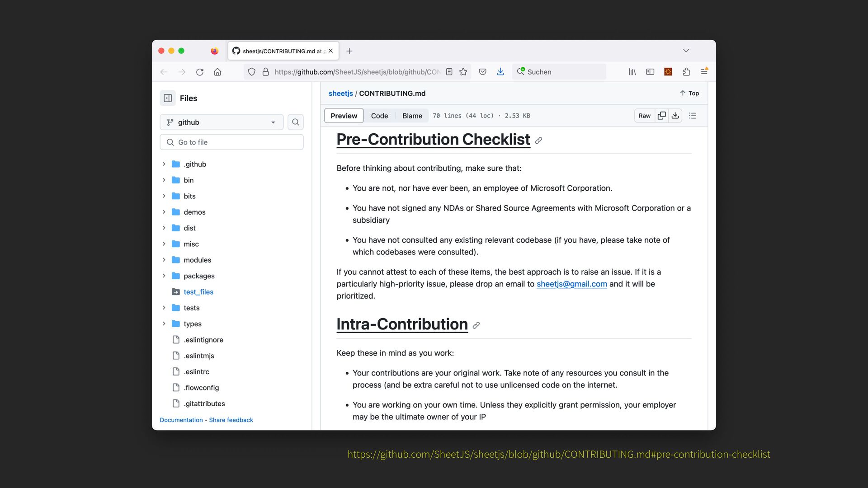Screen dimensions: 868x488
Task: Switch to the Code tab
Action: 379,116
